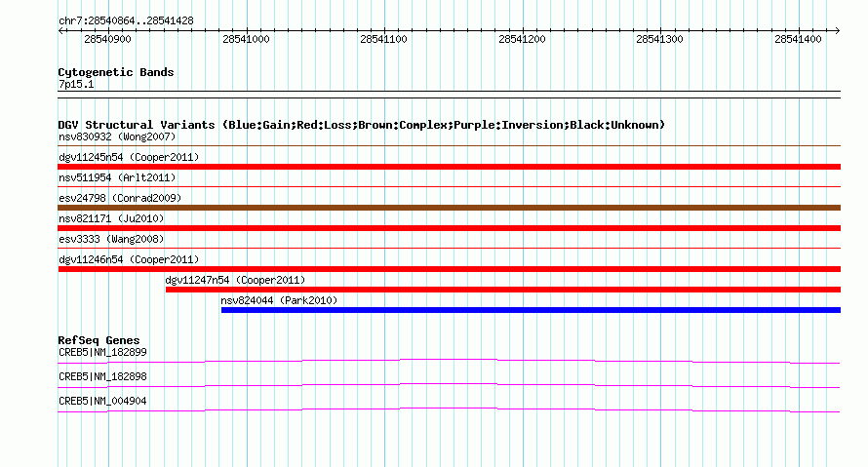The width and height of the screenshot is (868, 467).
Task: Click the red dgv11246n54 loss bar
Action: [x=449, y=269]
